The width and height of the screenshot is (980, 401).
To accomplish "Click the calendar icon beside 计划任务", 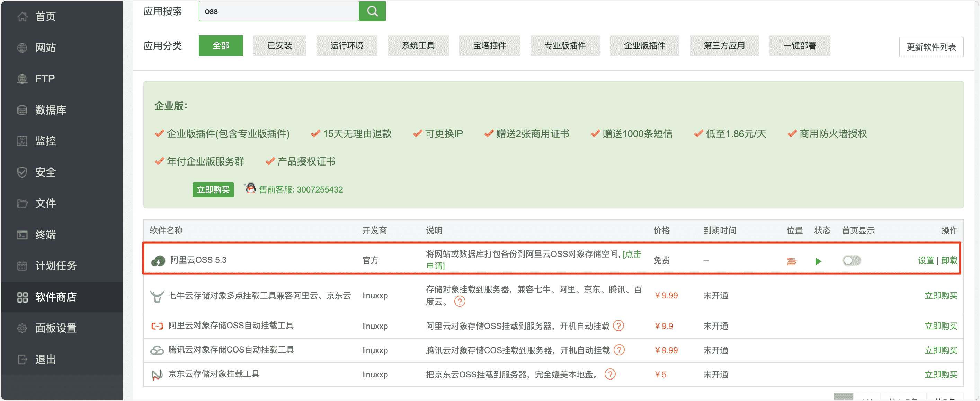I will click(x=22, y=266).
